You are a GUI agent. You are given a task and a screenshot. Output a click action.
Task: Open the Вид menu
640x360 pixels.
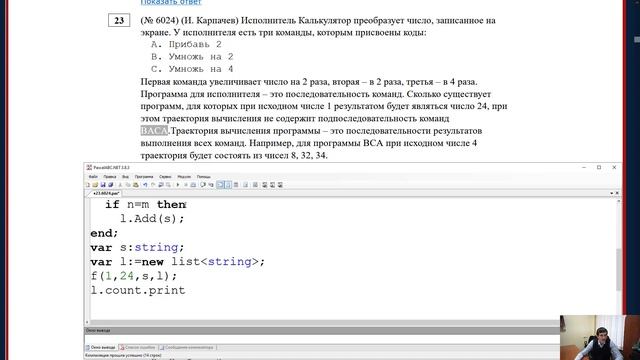coord(125,177)
